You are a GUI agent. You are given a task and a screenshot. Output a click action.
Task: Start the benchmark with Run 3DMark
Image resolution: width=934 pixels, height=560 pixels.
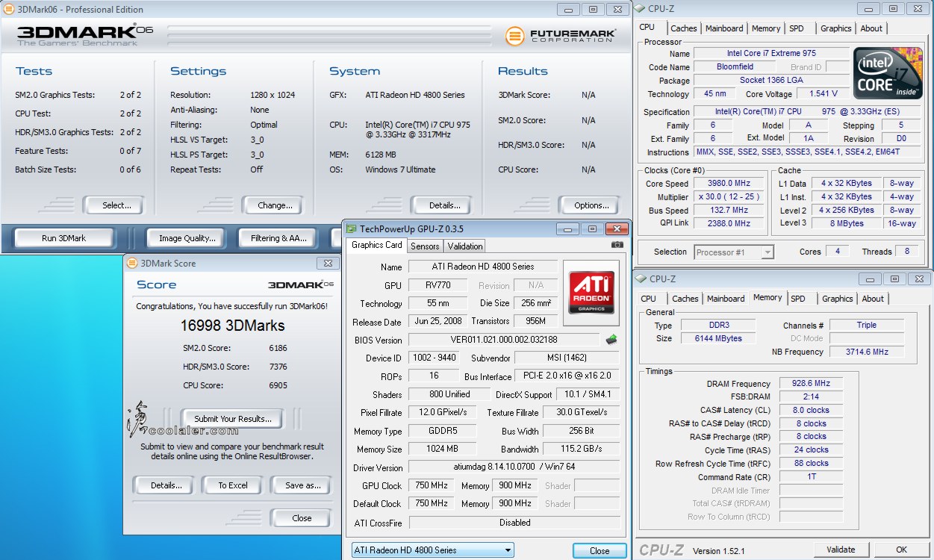(x=64, y=238)
